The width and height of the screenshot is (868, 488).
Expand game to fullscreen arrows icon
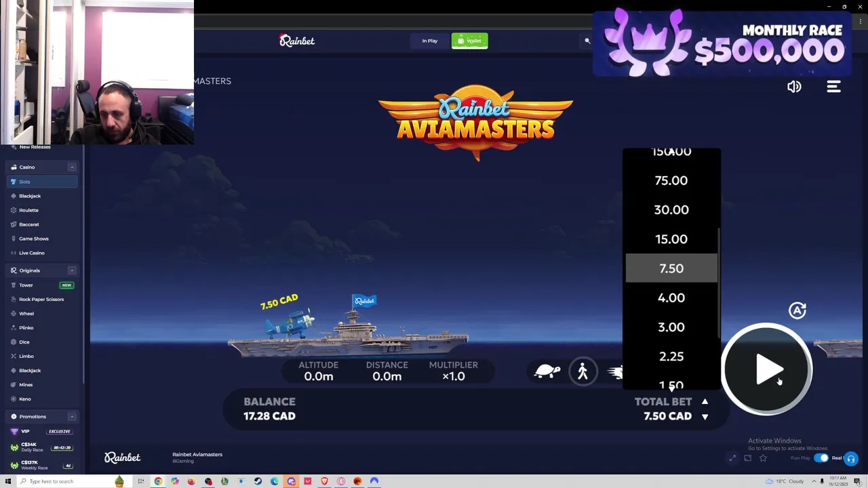732,459
